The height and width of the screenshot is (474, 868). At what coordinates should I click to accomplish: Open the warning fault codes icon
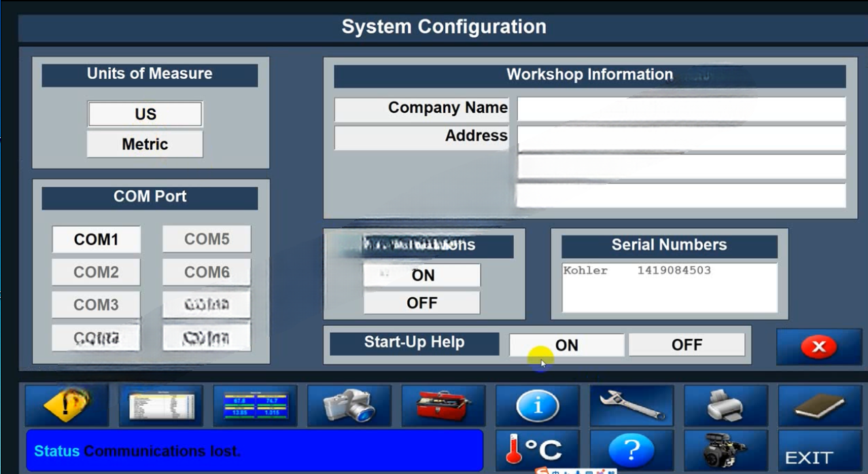coord(67,405)
